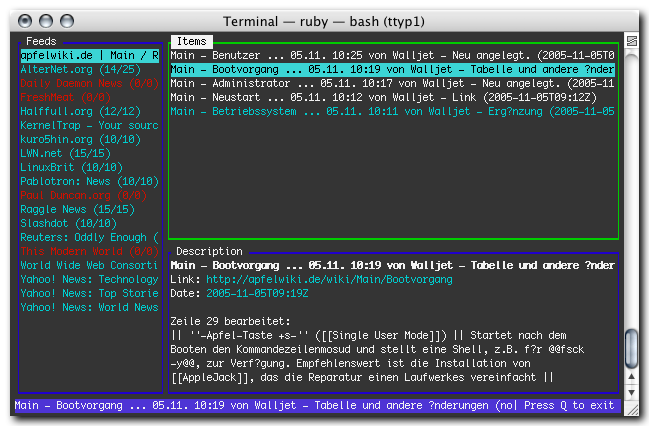
Task: Select the Halffull.org (12/12) feed
Action: click(81, 111)
